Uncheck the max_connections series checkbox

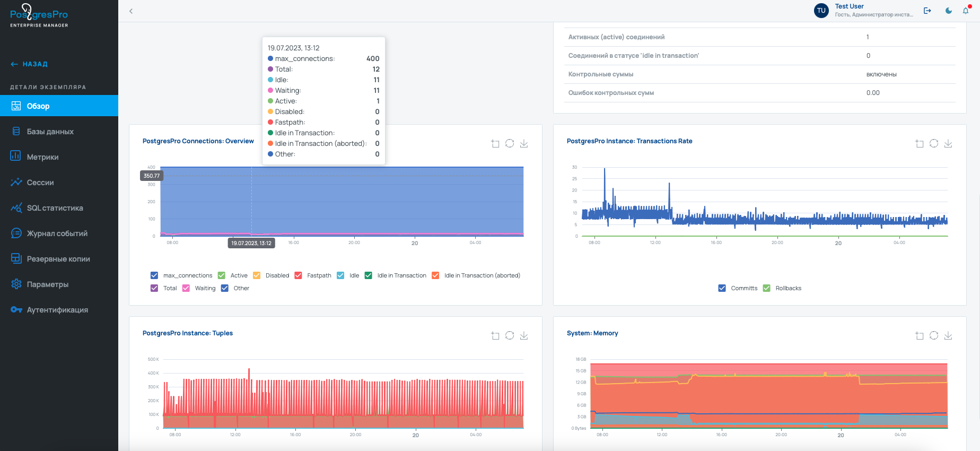click(154, 275)
